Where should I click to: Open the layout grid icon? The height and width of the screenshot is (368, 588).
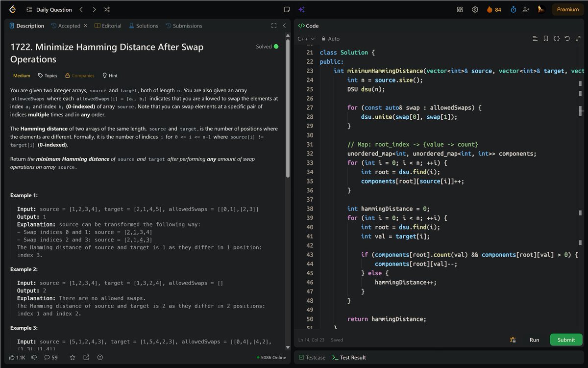(460, 9)
